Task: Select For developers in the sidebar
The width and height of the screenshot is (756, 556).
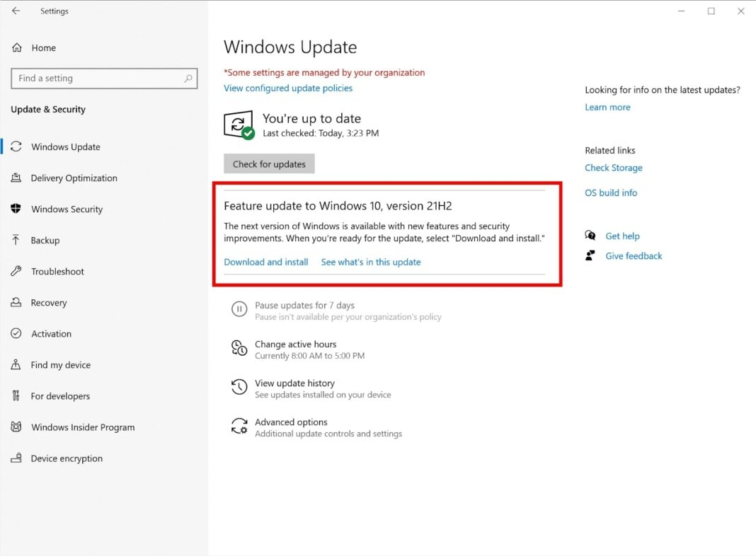Action: pyautogui.click(x=16, y=395)
